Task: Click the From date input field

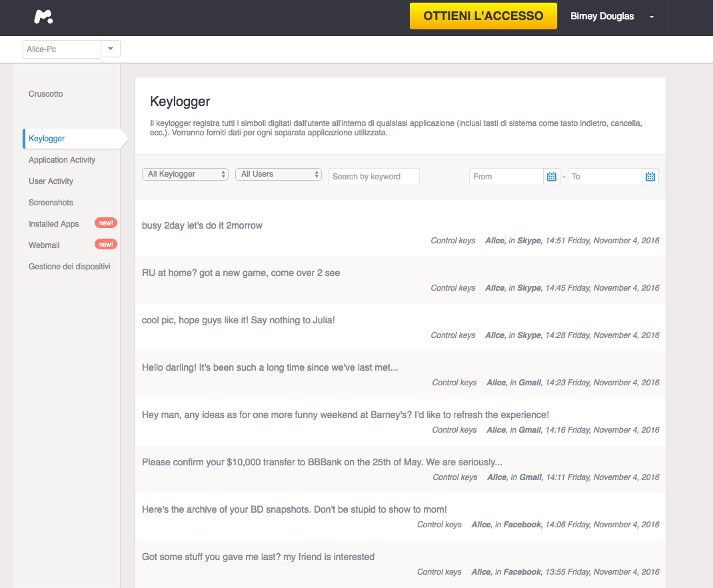Action: 506,177
